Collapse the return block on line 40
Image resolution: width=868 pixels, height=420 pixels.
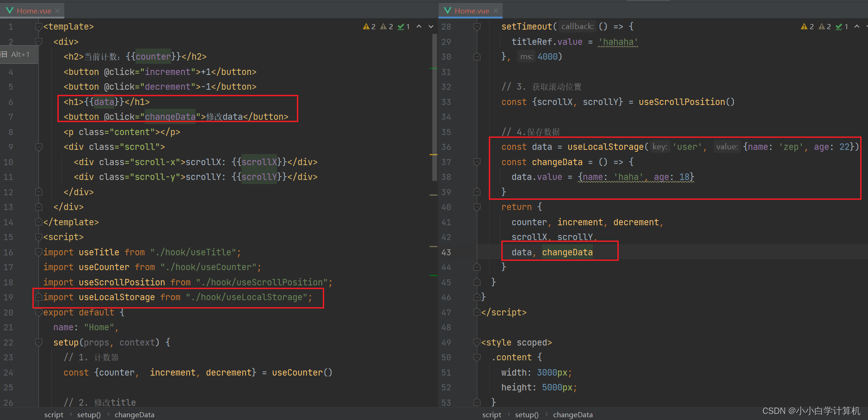[477, 207]
